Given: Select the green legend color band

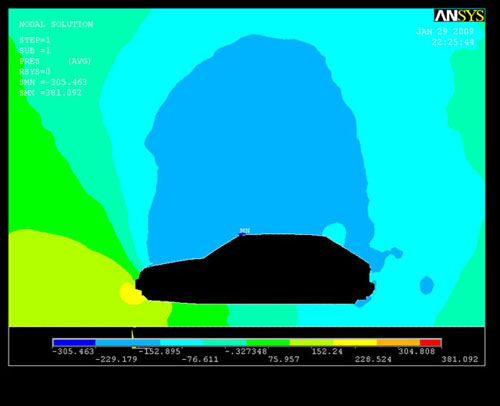Looking at the screenshot, I should [x=268, y=343].
